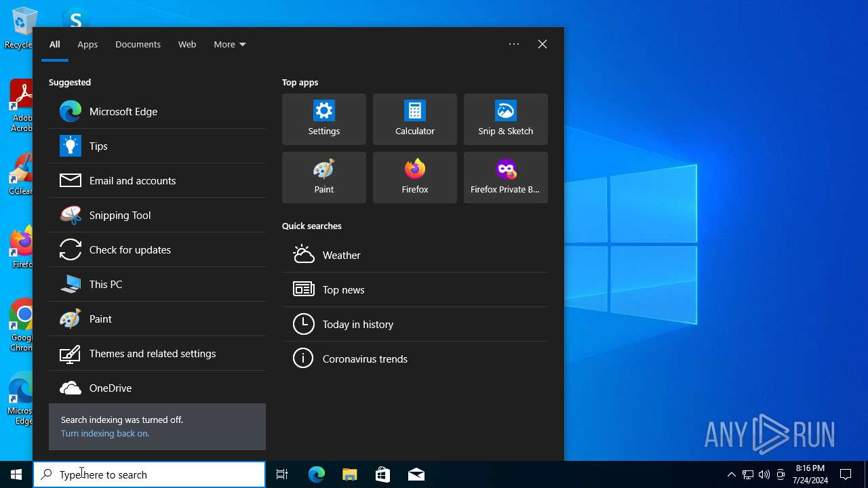
Task: Run the Coronavirus trends search
Action: (415, 359)
